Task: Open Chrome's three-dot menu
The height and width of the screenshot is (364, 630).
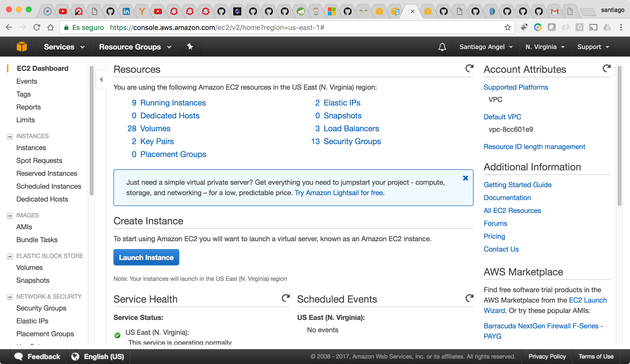Action: [621, 27]
